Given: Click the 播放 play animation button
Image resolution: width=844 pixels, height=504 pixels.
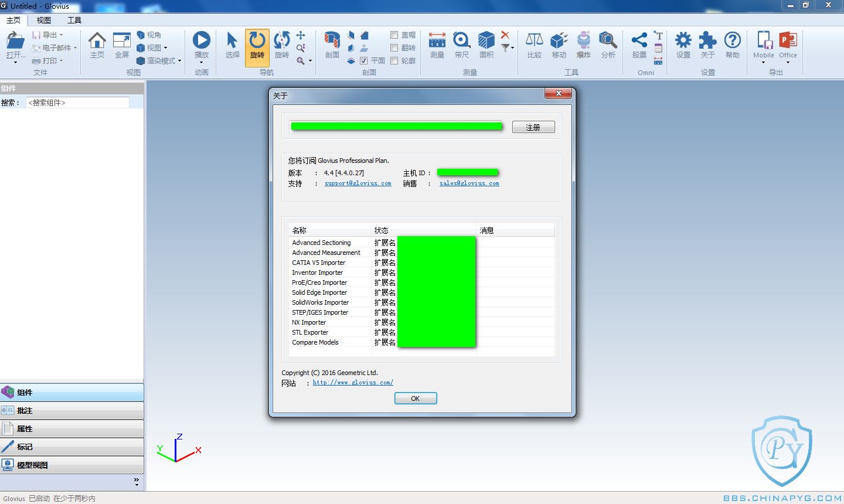Looking at the screenshot, I should 201,40.
